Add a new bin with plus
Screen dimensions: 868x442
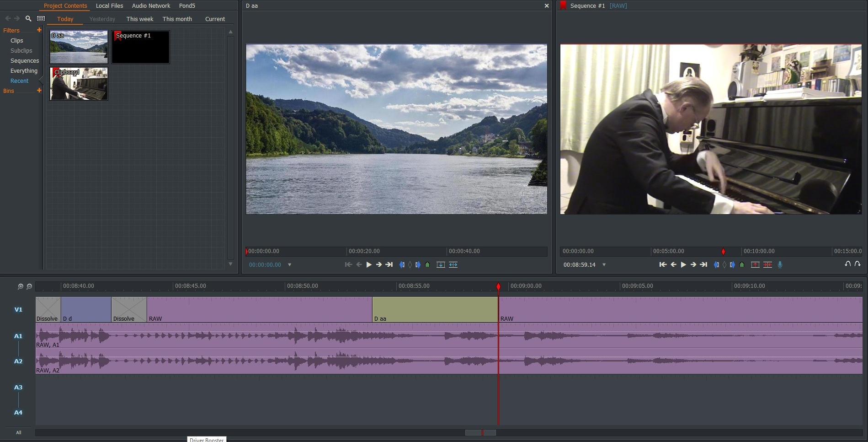[x=39, y=91]
